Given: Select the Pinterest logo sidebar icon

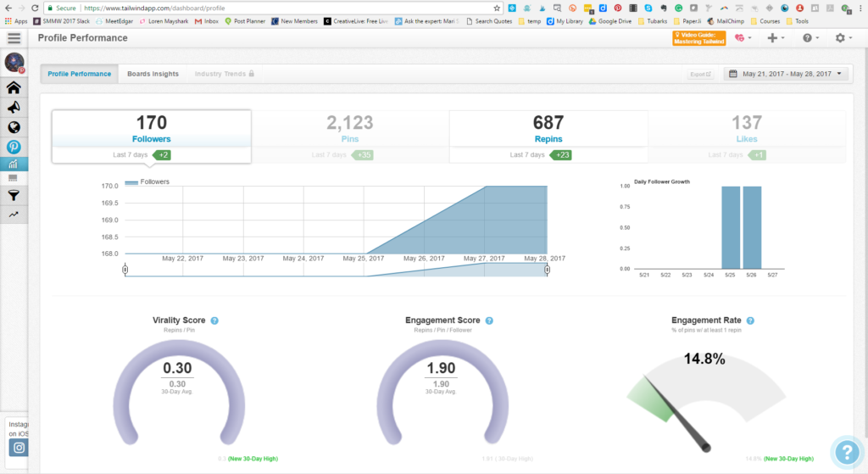Looking at the screenshot, I should point(14,147).
